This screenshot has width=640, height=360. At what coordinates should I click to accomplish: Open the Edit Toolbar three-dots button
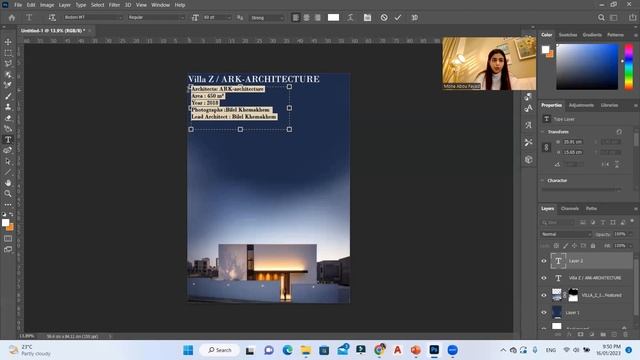click(8, 204)
